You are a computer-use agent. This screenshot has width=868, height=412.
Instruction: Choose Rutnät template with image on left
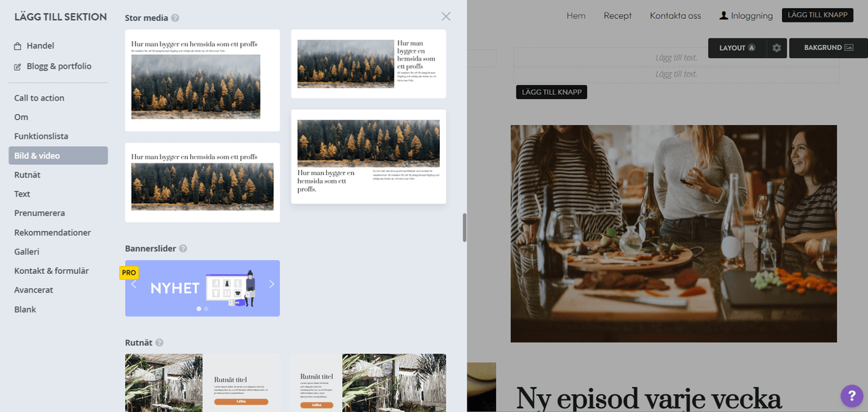tap(203, 382)
